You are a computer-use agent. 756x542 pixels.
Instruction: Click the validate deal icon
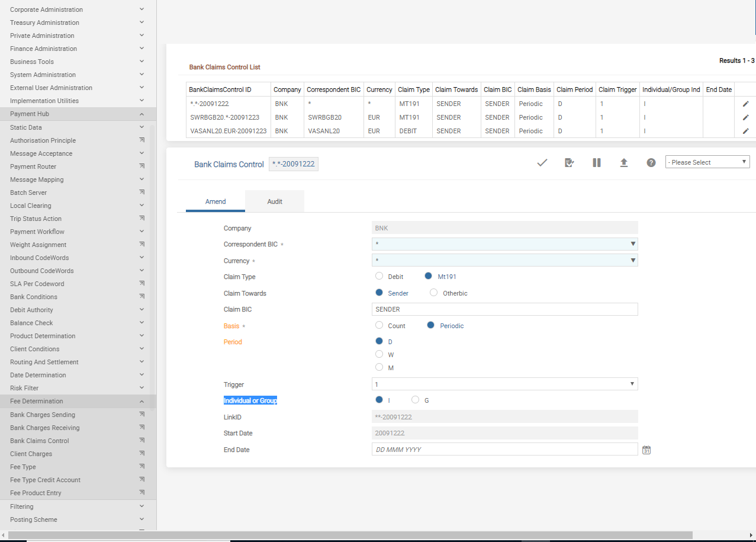point(570,163)
